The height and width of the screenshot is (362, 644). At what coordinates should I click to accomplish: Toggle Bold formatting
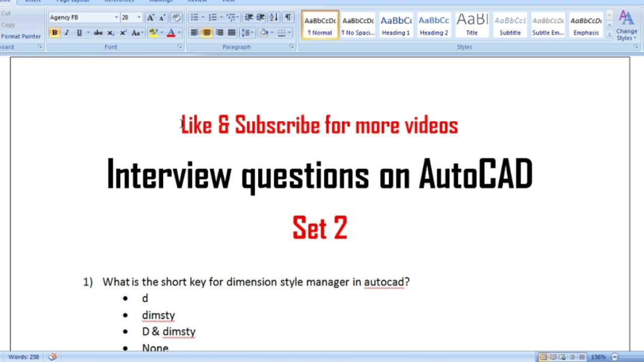click(x=54, y=33)
